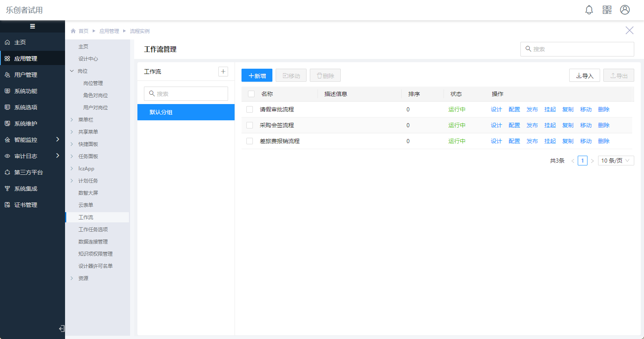Open the user account avatar icon
The height and width of the screenshot is (339, 644).
(624, 10)
